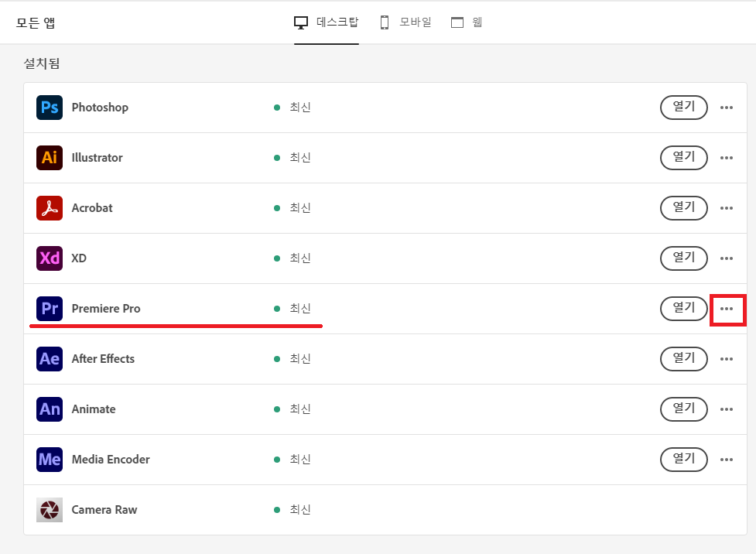Screen dimensions: 756x554
Task: Click the 최신 status for Camera Raw
Action: tap(300, 510)
